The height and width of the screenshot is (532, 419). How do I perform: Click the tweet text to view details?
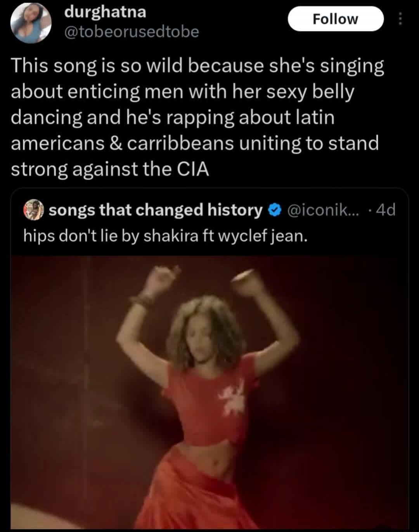194,116
